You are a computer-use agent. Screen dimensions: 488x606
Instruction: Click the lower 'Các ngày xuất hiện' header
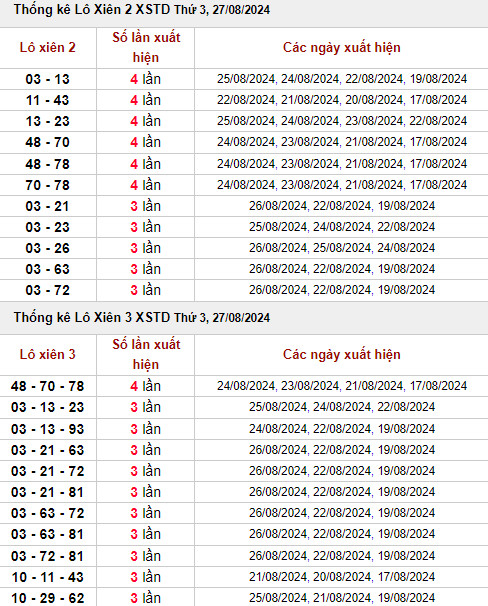tap(342, 354)
